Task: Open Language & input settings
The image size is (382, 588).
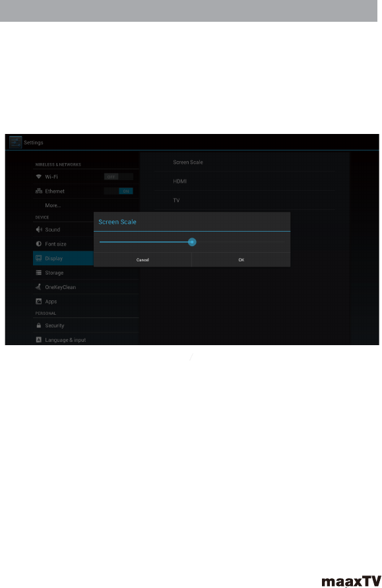Action: click(x=86, y=340)
